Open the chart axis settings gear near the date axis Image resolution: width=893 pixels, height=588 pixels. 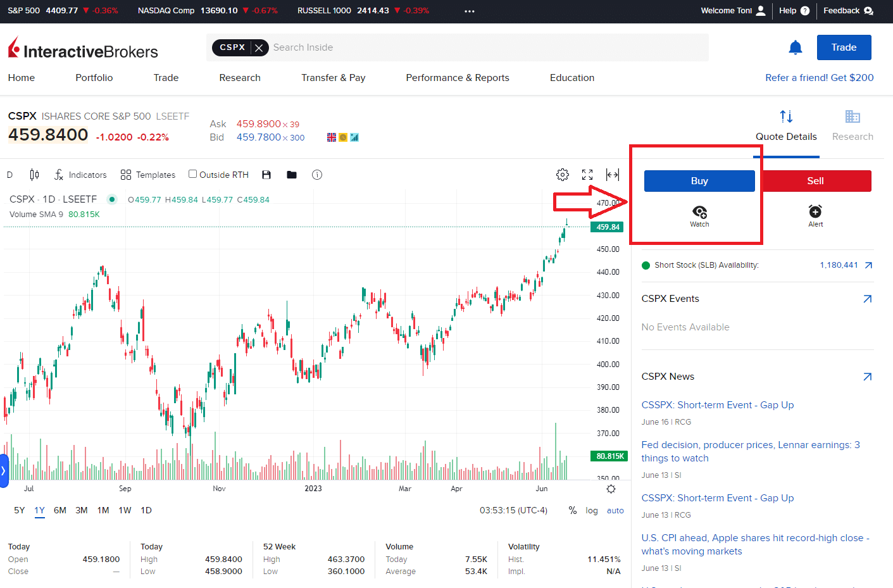(x=611, y=489)
